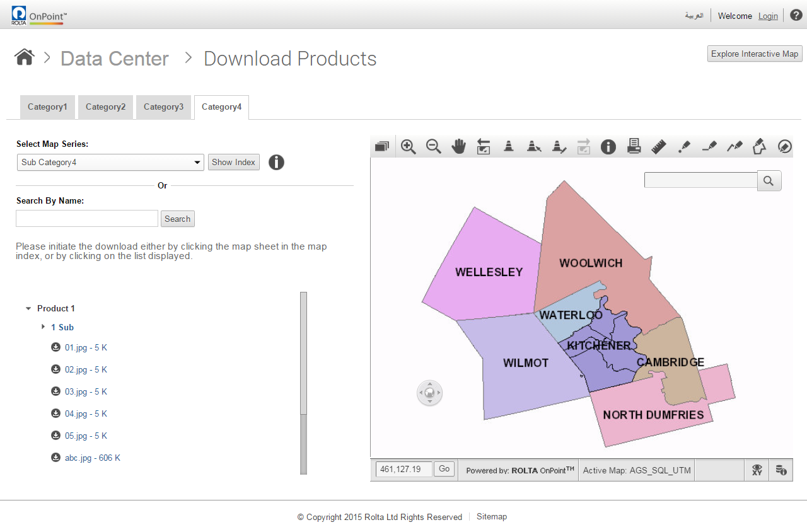The height and width of the screenshot is (532, 807).
Task: Select the zoom out tool
Action: point(433,147)
